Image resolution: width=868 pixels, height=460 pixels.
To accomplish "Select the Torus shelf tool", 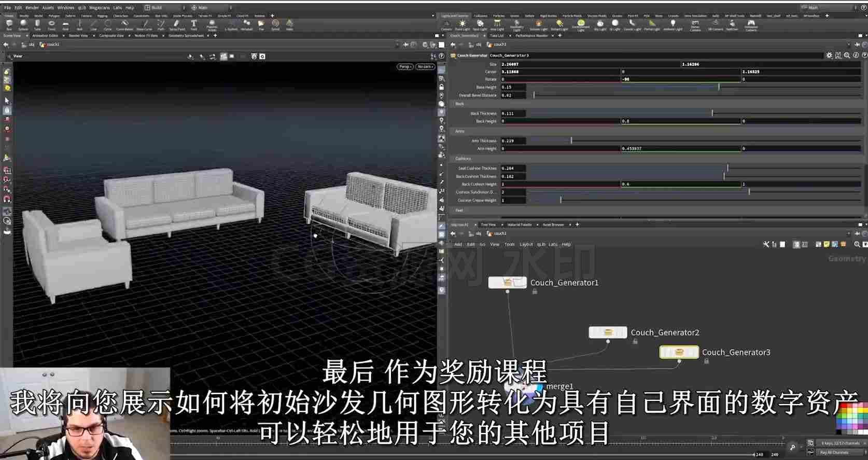I will [51, 24].
